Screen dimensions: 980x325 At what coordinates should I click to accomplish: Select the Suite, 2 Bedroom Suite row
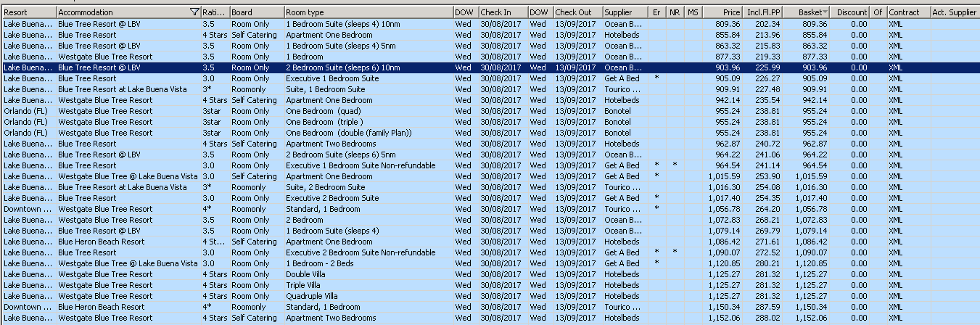point(490,187)
